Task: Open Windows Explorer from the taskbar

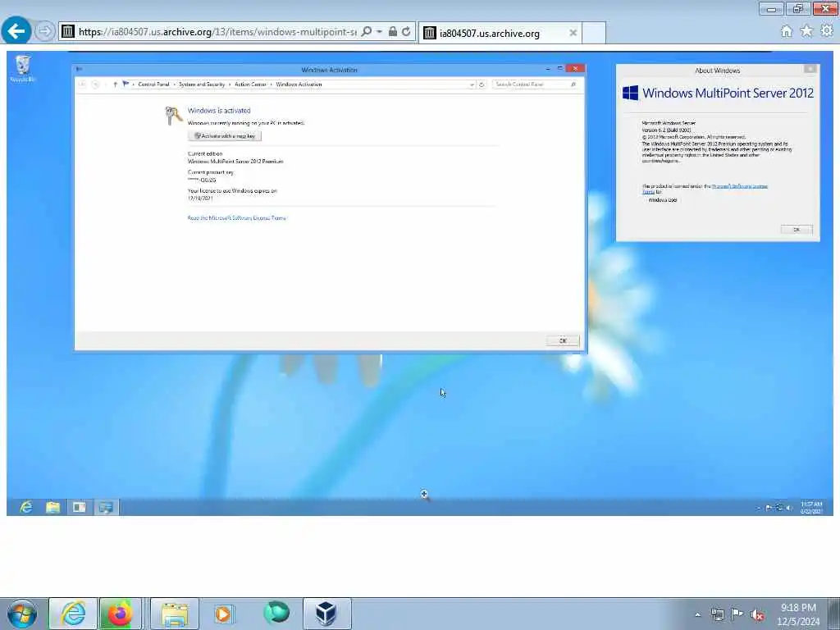Action: pos(175,614)
